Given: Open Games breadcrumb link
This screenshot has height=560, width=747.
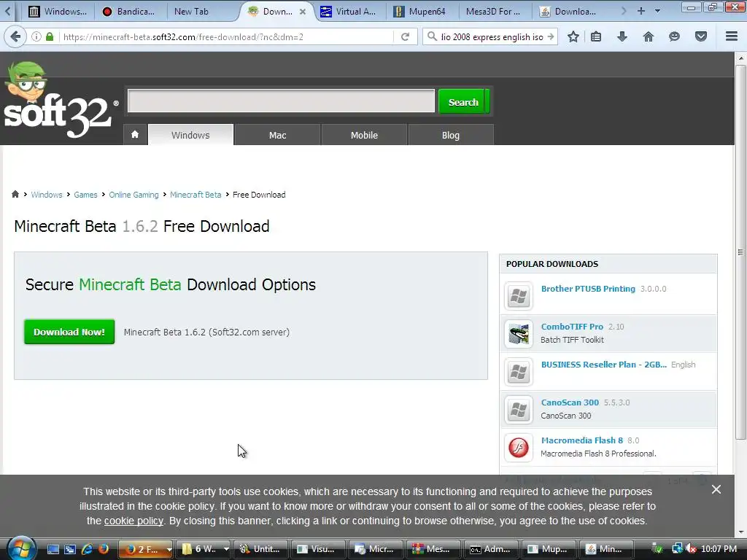Looking at the screenshot, I should [85, 194].
